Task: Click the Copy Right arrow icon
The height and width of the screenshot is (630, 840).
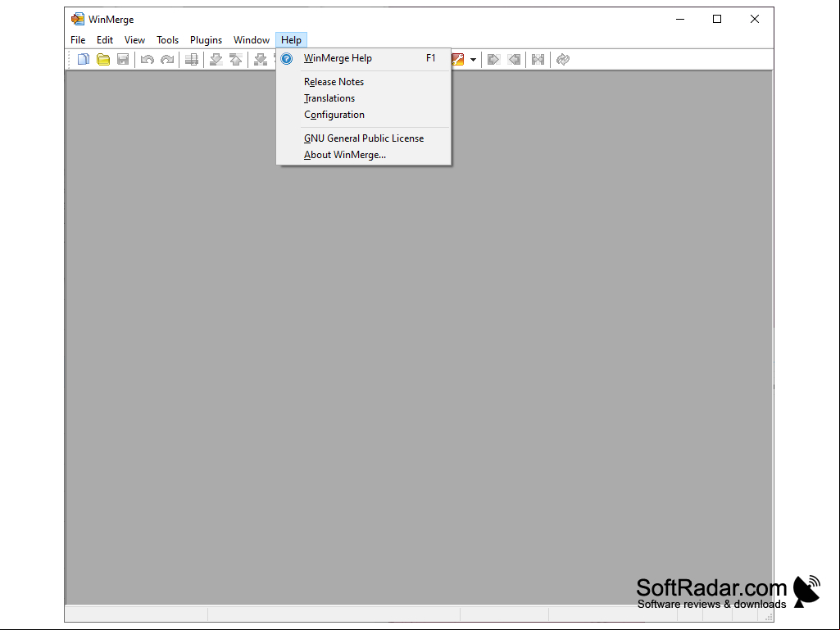Action: [493, 60]
